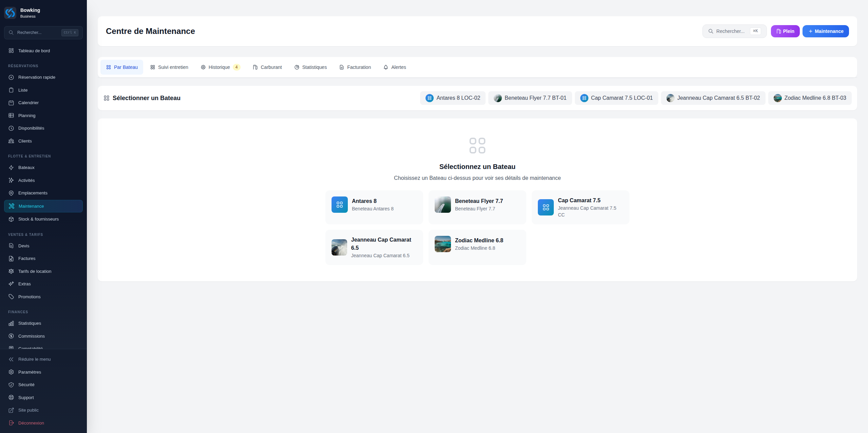
Task: Open Tableau de bord from sidebar
Action: coord(43,51)
